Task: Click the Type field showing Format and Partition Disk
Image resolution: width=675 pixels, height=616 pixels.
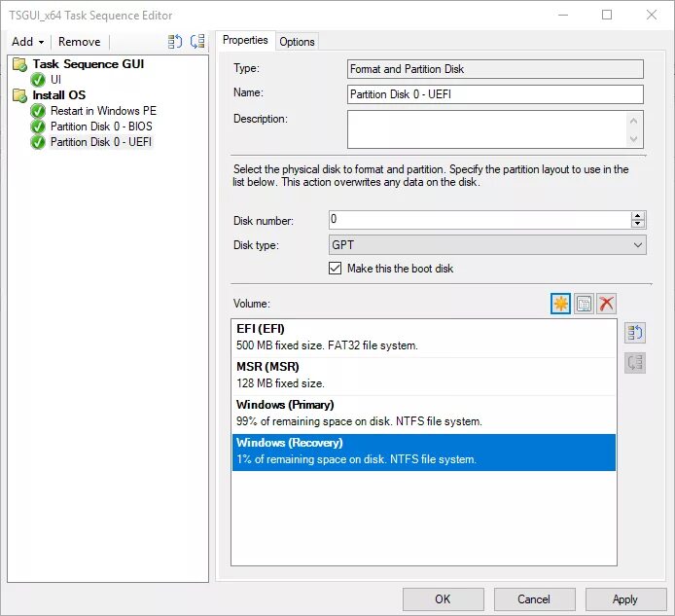Action: click(495, 69)
